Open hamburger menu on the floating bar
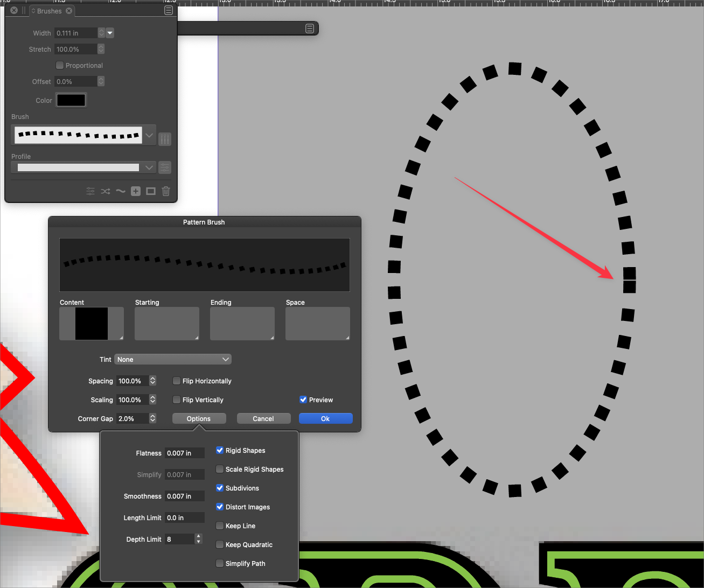704x588 pixels. tap(310, 29)
